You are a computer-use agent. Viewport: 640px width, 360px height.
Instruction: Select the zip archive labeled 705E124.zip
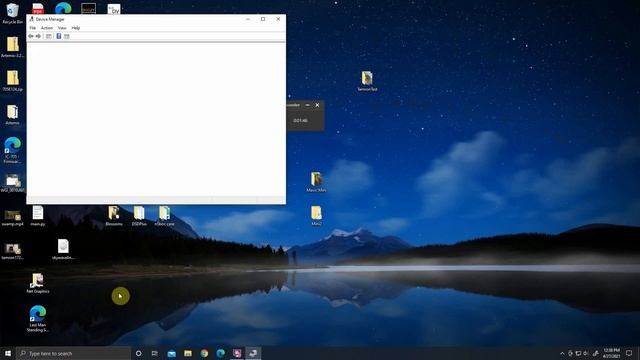pyautogui.click(x=13, y=80)
